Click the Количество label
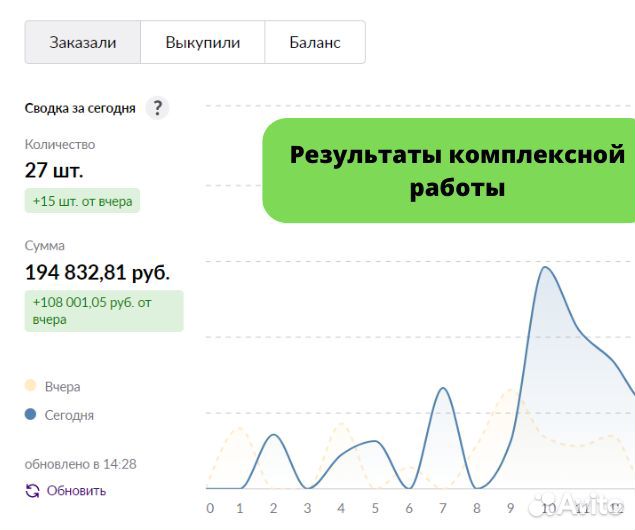This screenshot has height=530, width=635. point(60,145)
